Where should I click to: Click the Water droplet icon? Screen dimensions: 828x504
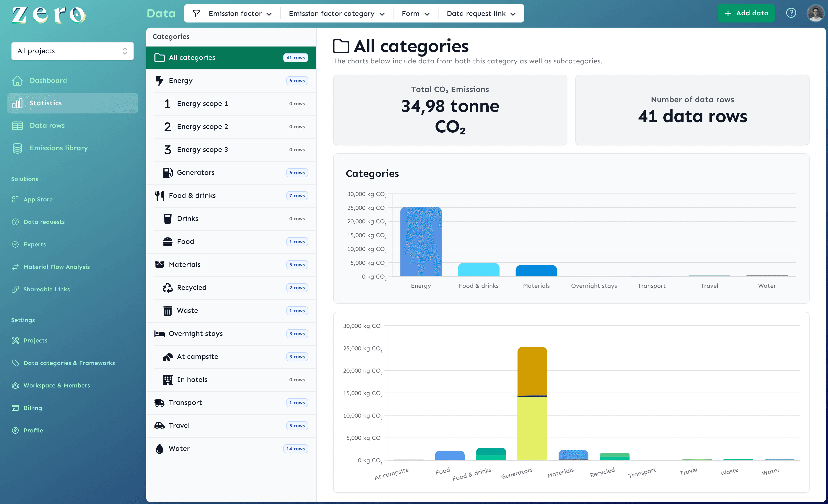159,449
